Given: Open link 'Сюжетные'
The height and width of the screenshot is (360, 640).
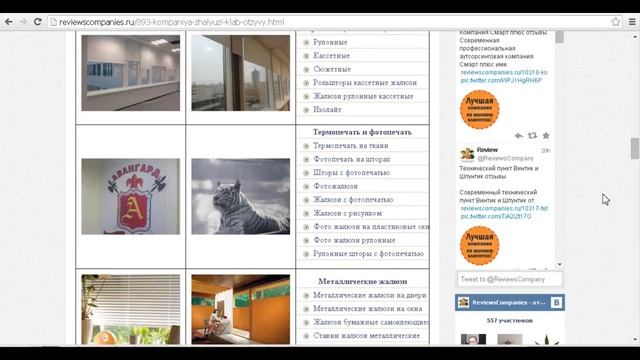Looking at the screenshot, I should tap(332, 69).
